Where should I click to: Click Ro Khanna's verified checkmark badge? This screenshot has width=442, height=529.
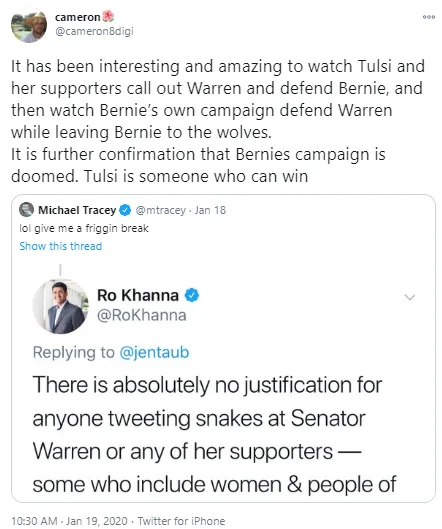(x=192, y=295)
